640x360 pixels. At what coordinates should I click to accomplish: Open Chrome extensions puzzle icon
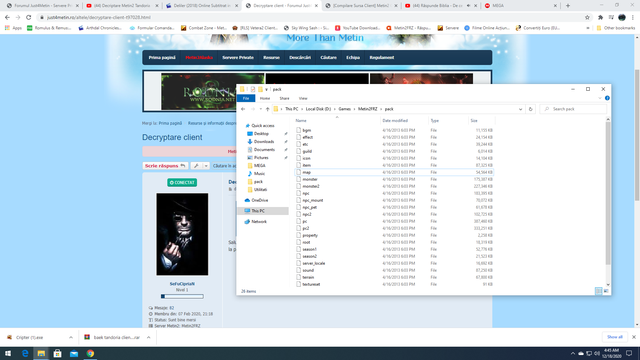tap(600, 17)
